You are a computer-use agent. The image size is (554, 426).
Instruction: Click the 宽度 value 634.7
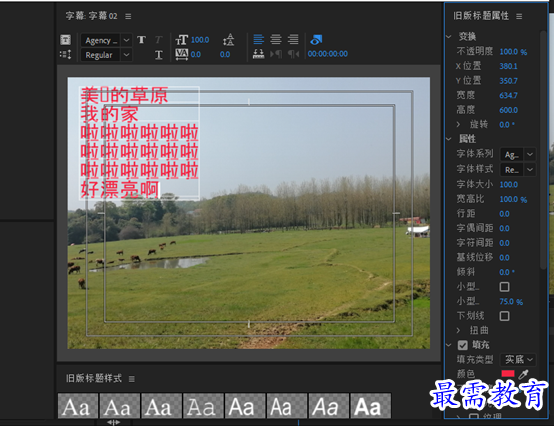(508, 95)
